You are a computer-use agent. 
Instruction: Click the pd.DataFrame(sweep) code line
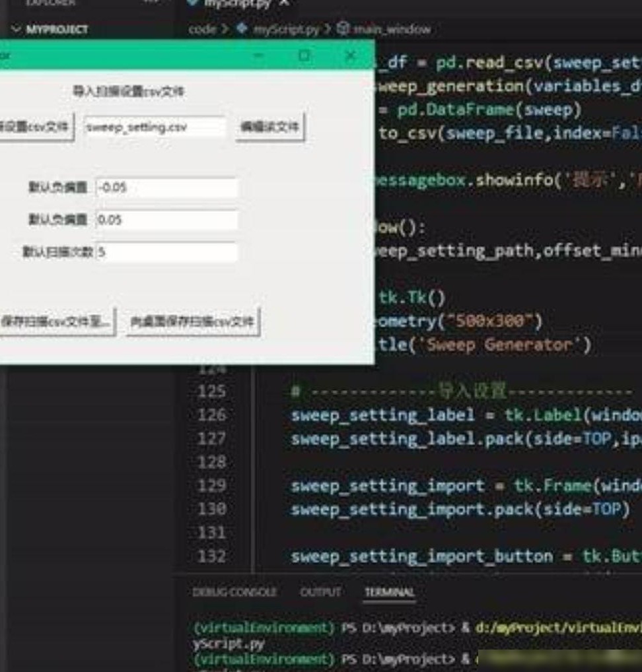[479, 110]
